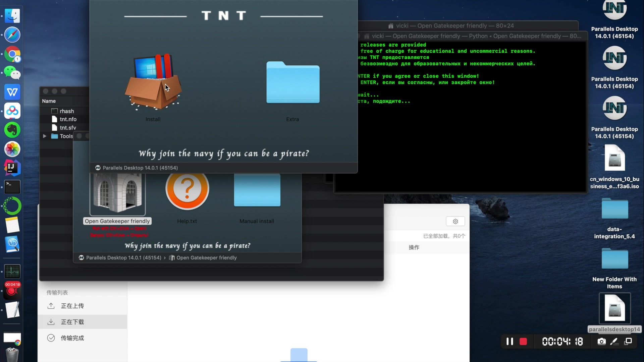The width and height of the screenshot is (644, 362).
Task: Open Google Chrome in the Dock
Action: coord(12,54)
